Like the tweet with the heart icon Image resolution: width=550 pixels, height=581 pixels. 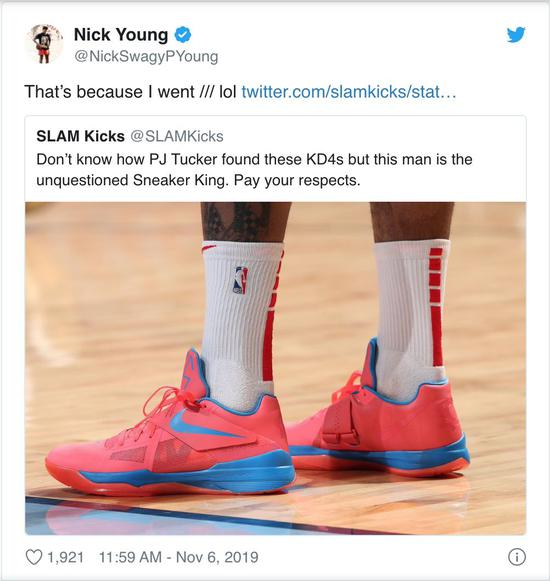(34, 557)
